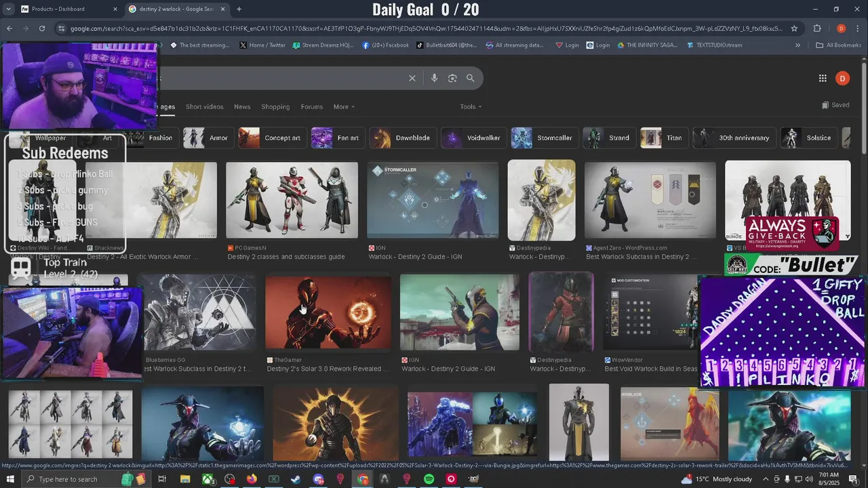Image resolution: width=868 pixels, height=488 pixels.
Task: Open Spotify from the taskbar
Action: click(429, 479)
